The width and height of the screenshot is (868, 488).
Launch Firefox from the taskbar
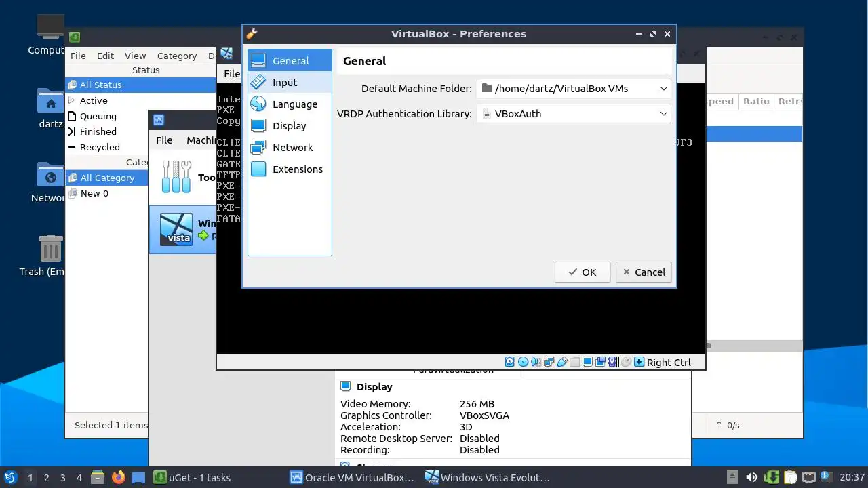click(119, 477)
